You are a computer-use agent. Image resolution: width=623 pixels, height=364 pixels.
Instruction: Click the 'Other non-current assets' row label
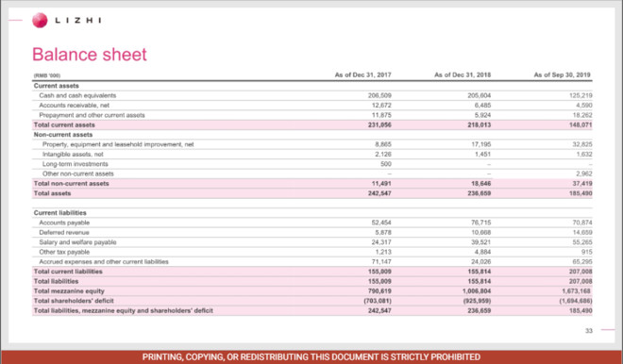coord(77,174)
